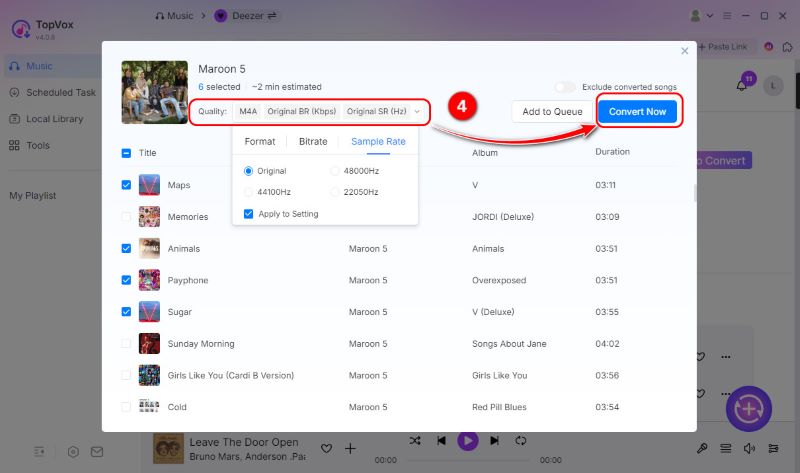Click the song list scrollbar in dialog
The height and width of the screenshot is (473, 800).
694,193
